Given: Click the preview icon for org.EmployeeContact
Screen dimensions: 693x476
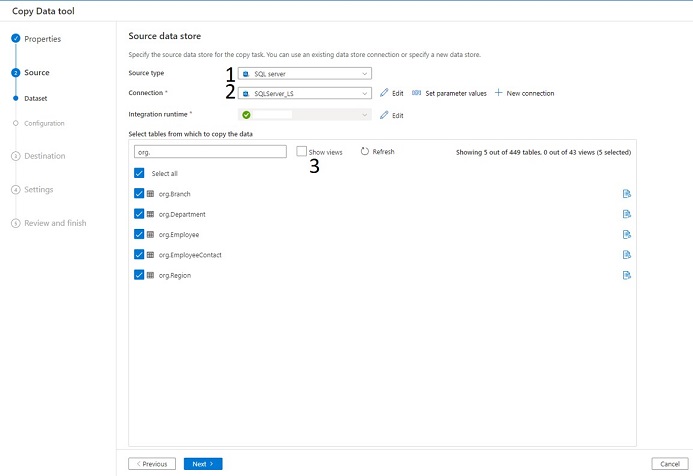Looking at the screenshot, I should click(x=627, y=255).
